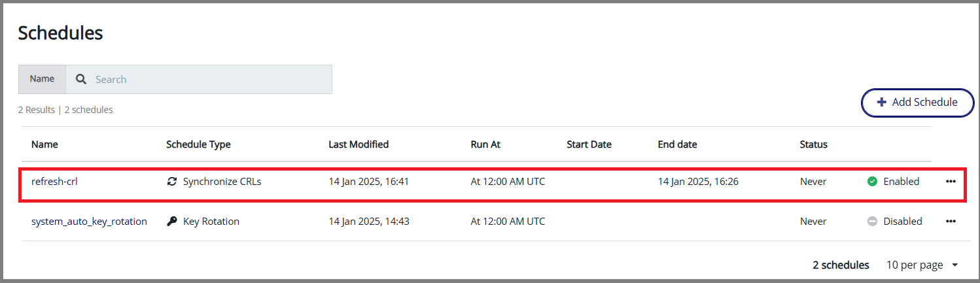Click the Name filter selector
Image resolution: width=980 pixels, height=283 pixels.
[42, 79]
